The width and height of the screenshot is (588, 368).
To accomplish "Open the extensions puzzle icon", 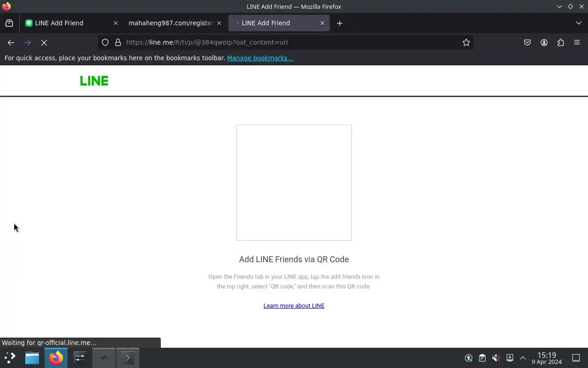I will 560,42.
